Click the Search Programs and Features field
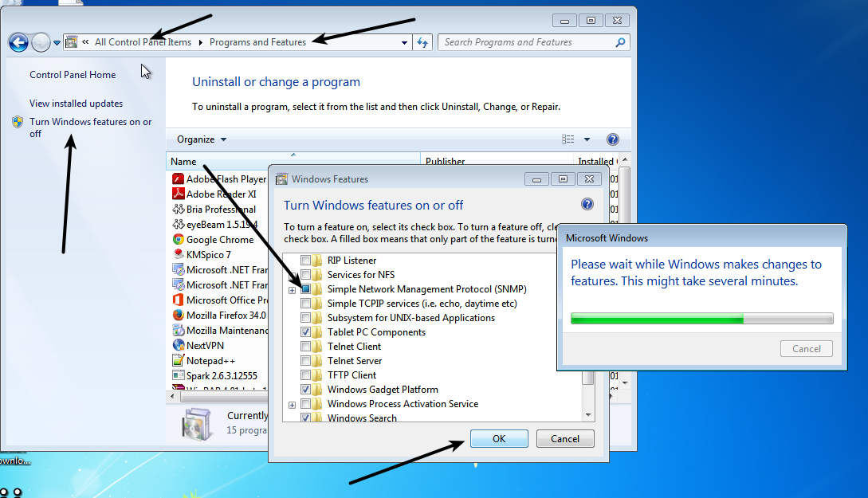868x498 pixels. (526, 42)
